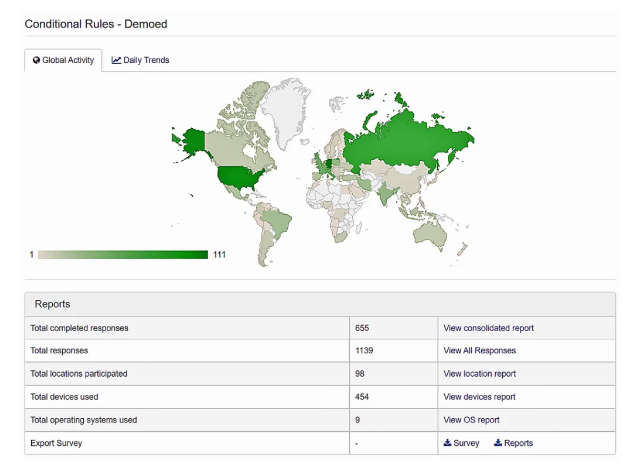The height and width of the screenshot is (468, 631).
Task: Select Australia on the world map
Action: click(429, 233)
